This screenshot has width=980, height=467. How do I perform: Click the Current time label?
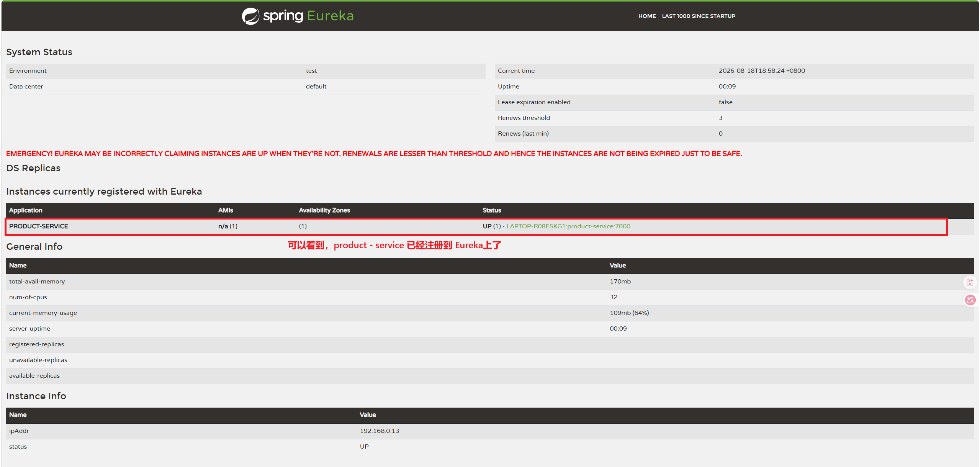pyautogui.click(x=516, y=71)
